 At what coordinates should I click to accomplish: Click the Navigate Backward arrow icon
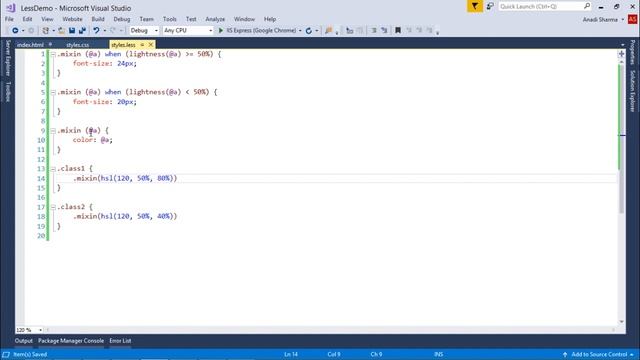(x=15, y=31)
